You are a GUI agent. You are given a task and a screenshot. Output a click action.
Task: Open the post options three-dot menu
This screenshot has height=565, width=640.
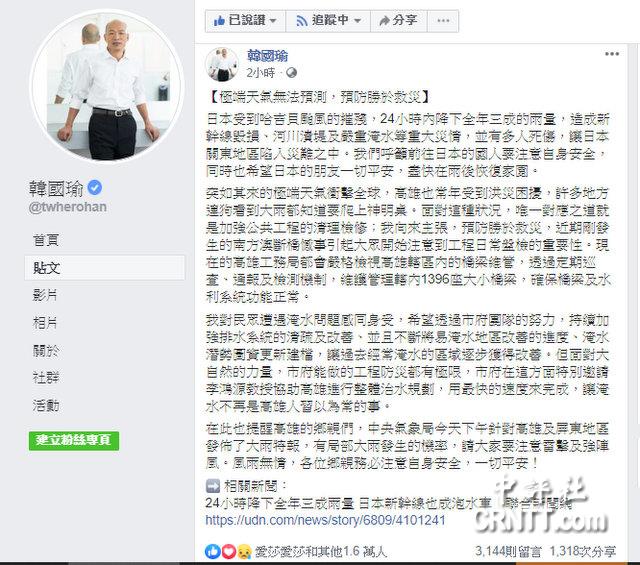click(611, 54)
